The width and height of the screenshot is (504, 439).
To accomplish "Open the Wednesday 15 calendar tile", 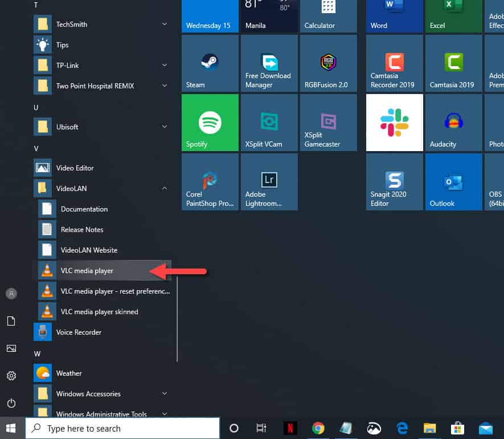I will [x=210, y=16].
